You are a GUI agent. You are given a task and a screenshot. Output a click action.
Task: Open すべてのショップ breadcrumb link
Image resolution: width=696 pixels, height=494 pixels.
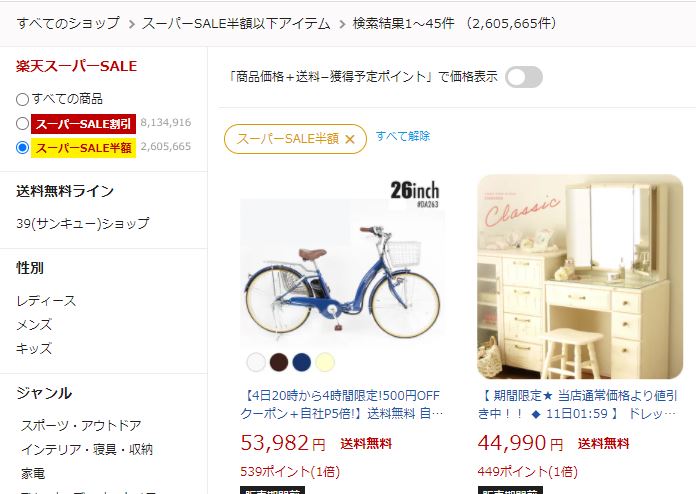[68, 23]
